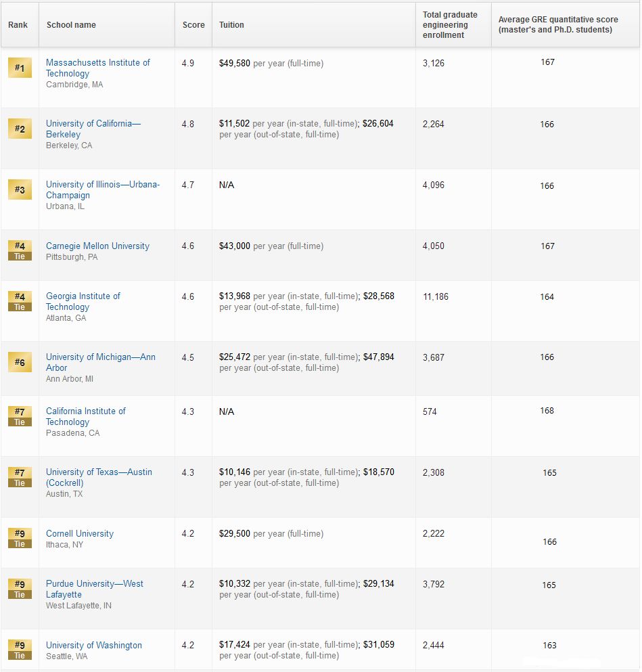Click University of Washington's #9 Tie badge

(20, 650)
